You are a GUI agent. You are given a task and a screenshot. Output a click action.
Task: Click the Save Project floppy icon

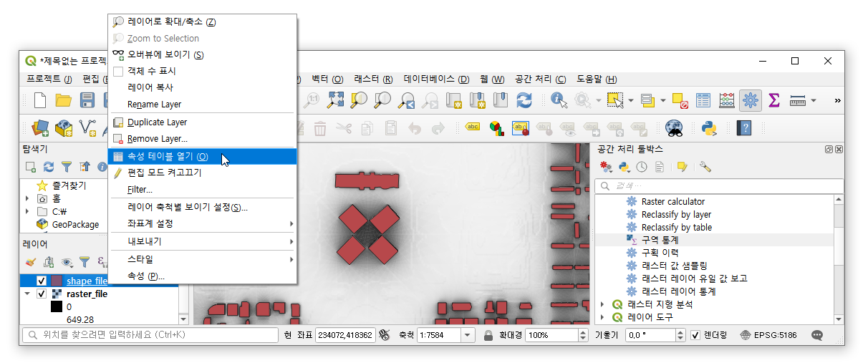click(87, 101)
